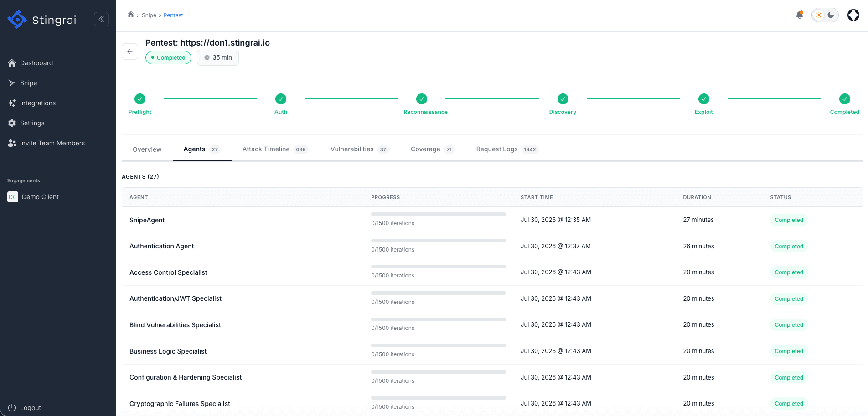Click the Completed status pill under title
This screenshot has height=416, width=868.
point(168,57)
